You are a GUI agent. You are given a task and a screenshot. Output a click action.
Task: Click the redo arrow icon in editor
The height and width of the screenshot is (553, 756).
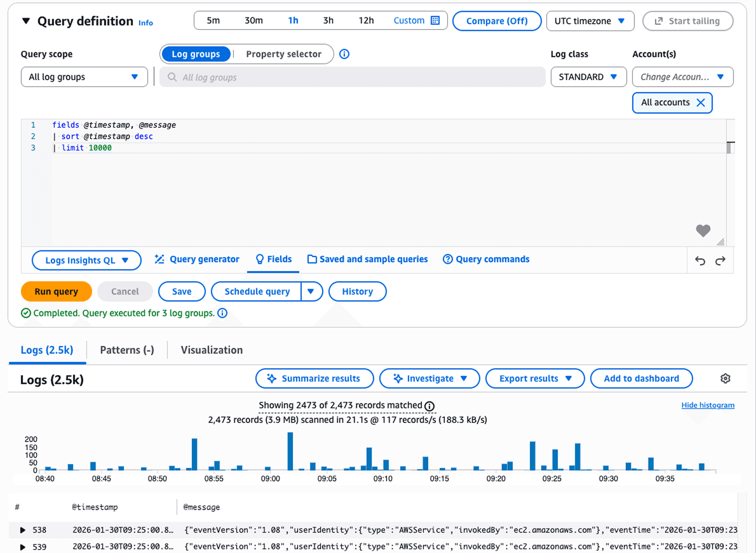click(x=720, y=260)
